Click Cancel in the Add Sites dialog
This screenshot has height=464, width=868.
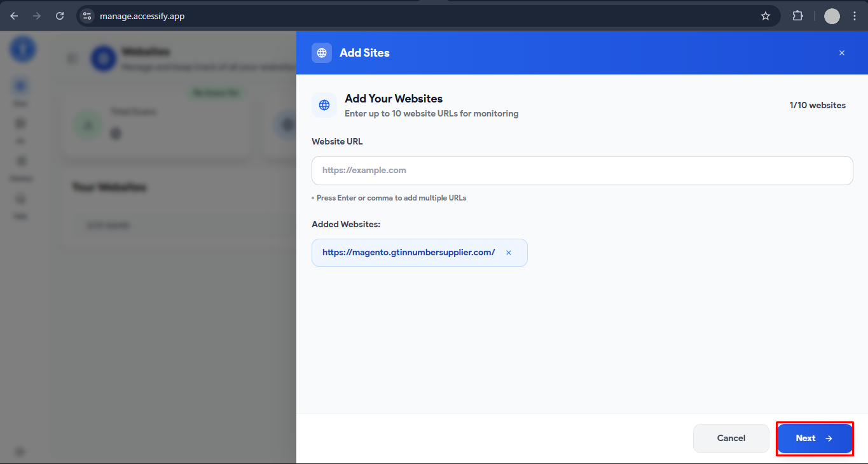(x=731, y=438)
